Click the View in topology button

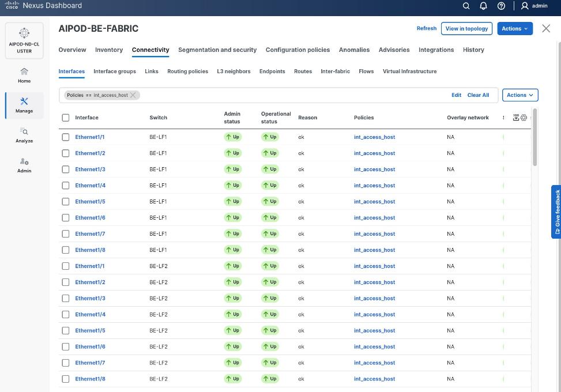pyautogui.click(x=466, y=28)
